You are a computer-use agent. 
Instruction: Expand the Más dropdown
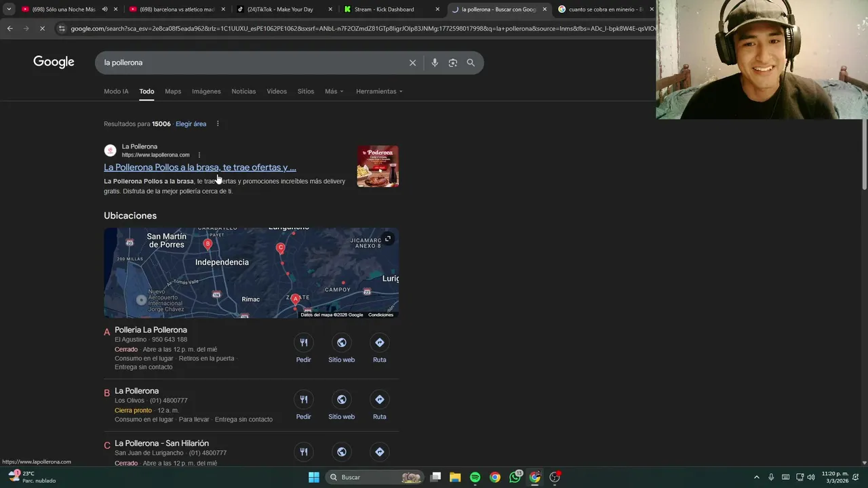click(x=334, y=91)
